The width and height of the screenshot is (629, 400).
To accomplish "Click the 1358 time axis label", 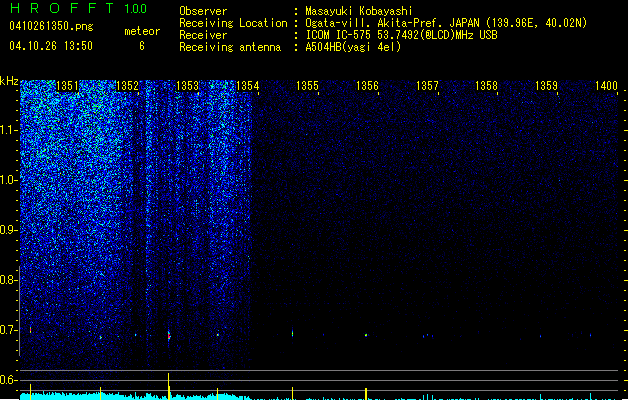I will coord(486,86).
